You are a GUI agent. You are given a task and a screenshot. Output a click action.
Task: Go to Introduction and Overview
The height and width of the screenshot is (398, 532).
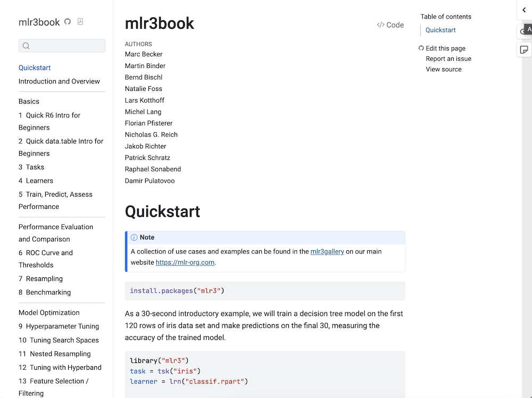[x=59, y=81]
